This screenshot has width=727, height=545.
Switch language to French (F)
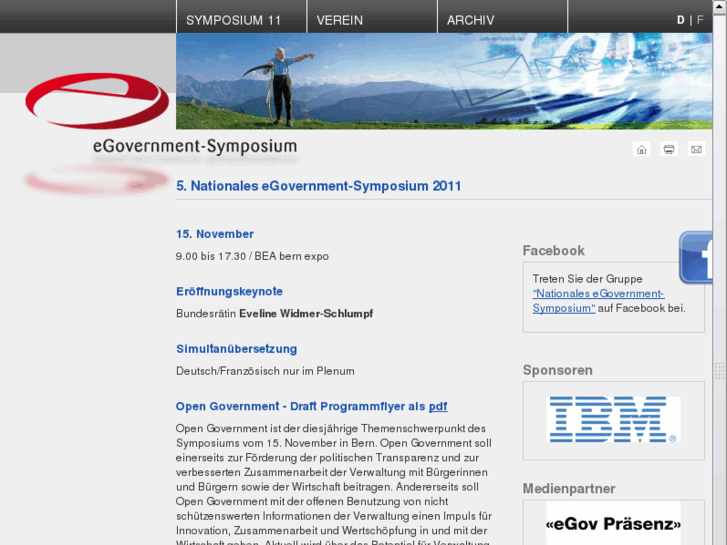point(700,20)
